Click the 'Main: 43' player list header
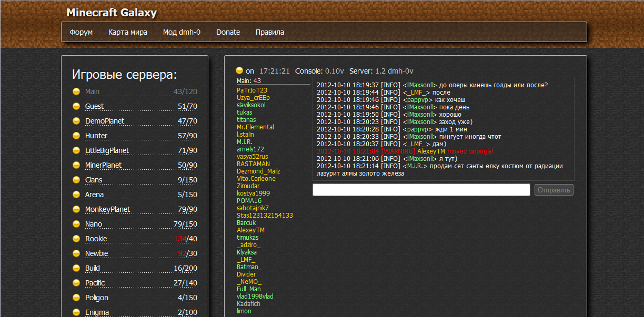Image resolution: width=644 pixels, height=317 pixels. point(249,81)
